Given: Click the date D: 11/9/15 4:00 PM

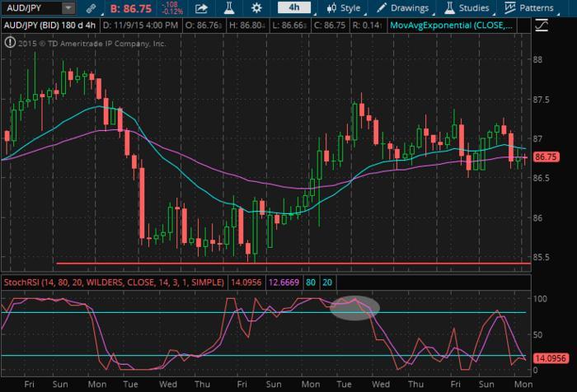Looking at the screenshot, I should [140, 26].
